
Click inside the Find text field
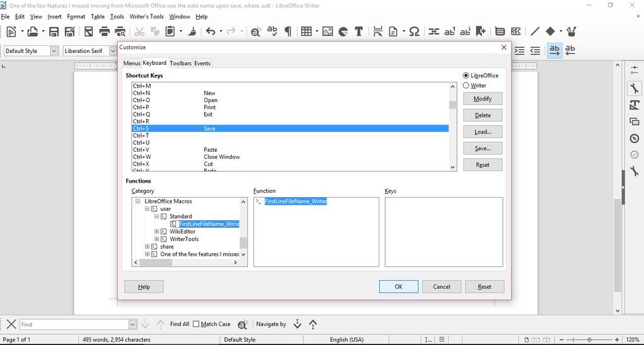[74, 324]
